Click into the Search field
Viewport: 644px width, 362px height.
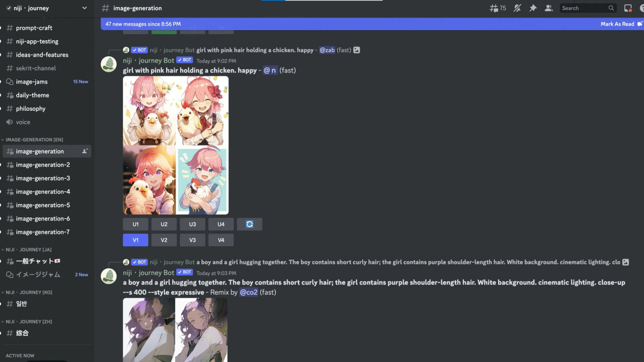pos(589,8)
